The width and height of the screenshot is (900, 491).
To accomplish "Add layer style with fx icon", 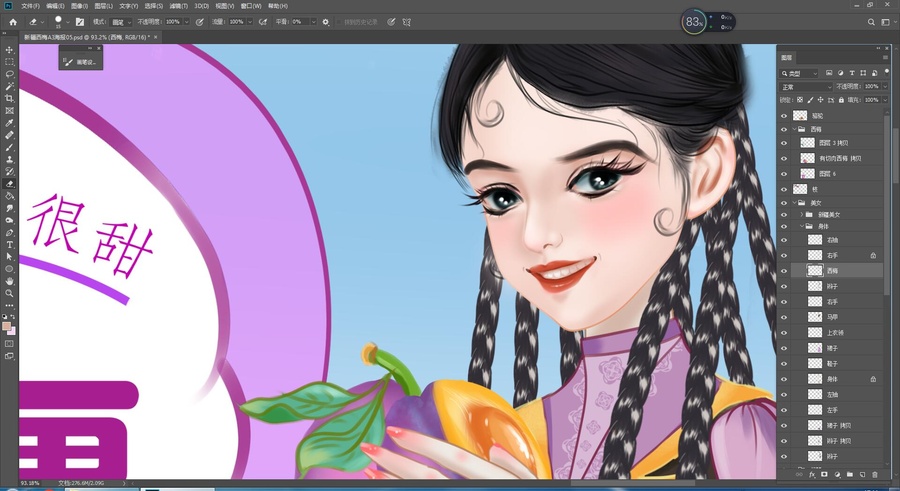I will click(812, 474).
